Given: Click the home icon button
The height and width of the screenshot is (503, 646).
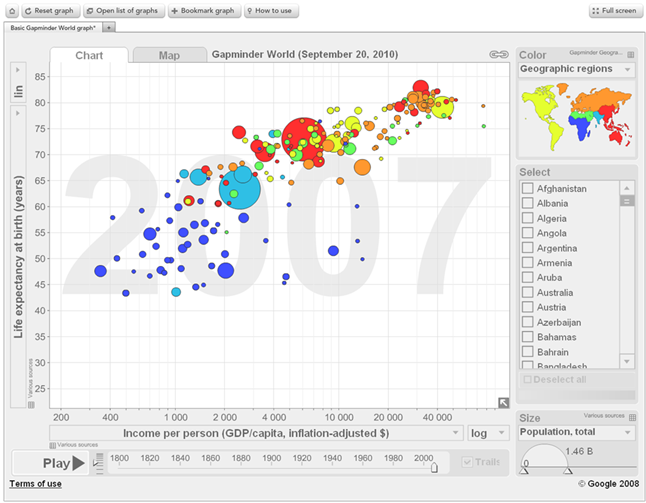Looking at the screenshot, I should pos(12,11).
